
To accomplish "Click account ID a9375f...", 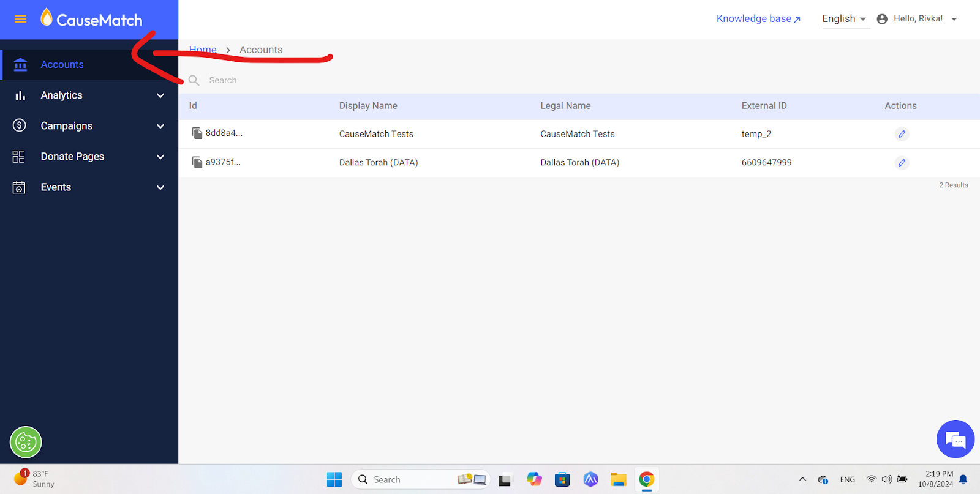I will pyautogui.click(x=223, y=162).
